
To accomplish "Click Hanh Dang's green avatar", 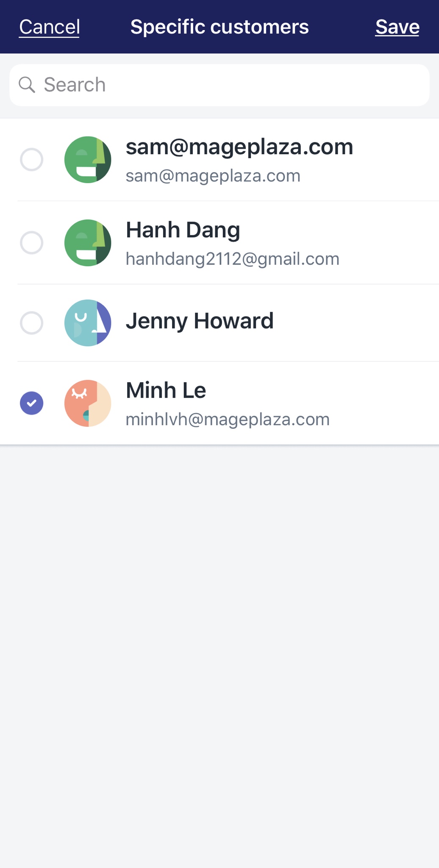I will (x=88, y=243).
